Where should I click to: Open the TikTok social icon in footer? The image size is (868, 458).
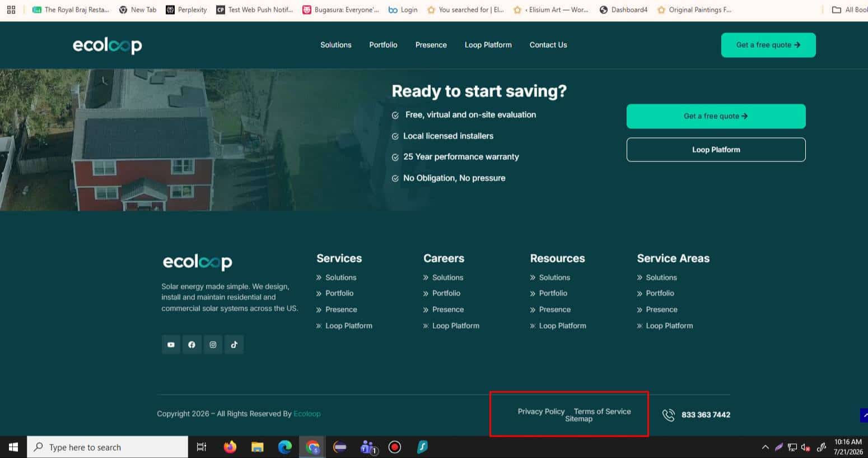234,345
